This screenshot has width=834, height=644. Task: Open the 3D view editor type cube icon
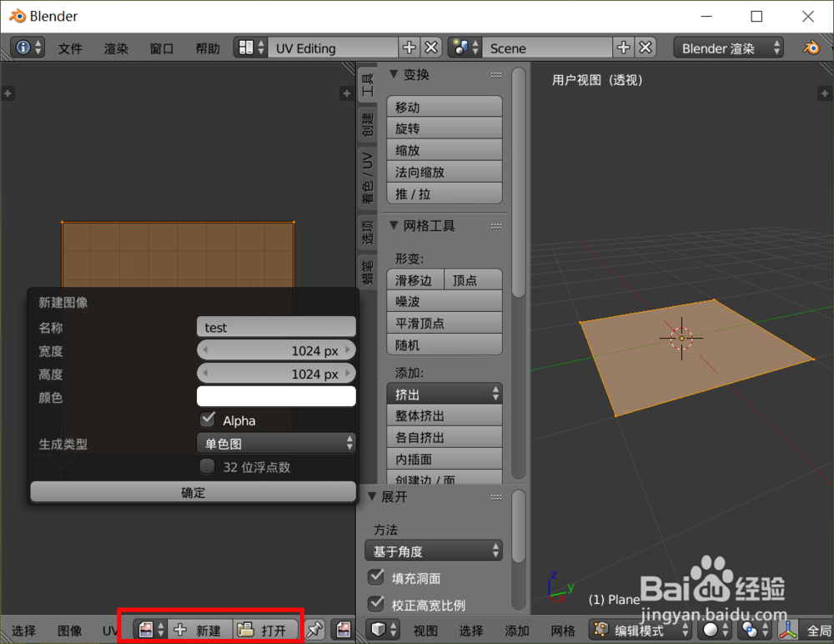pos(383,630)
